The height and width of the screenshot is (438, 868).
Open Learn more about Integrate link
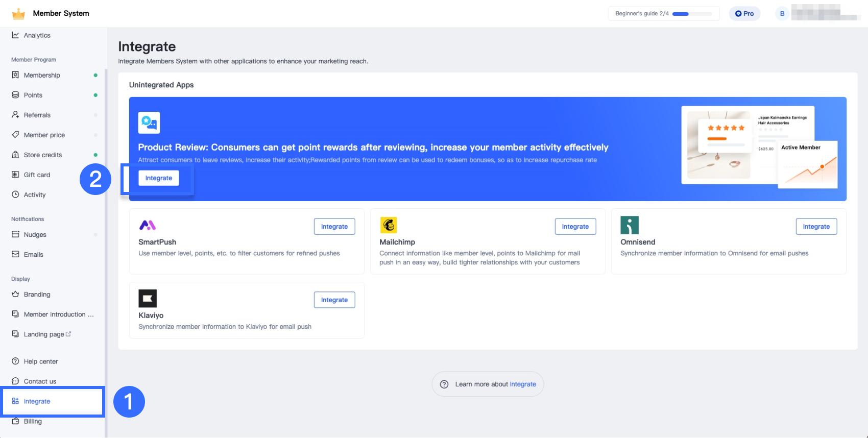tap(523, 384)
